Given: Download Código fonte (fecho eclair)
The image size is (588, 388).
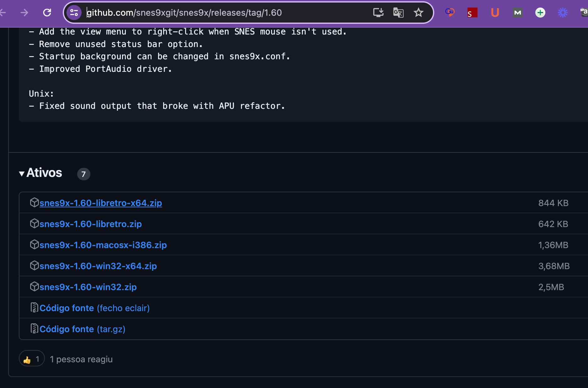Looking at the screenshot, I should pyautogui.click(x=94, y=308).
